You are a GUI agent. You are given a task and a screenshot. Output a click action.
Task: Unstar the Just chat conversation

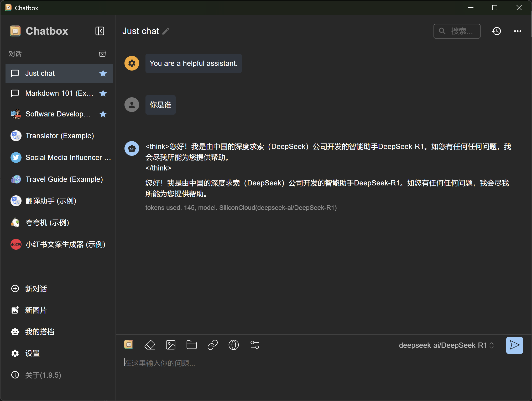(103, 73)
